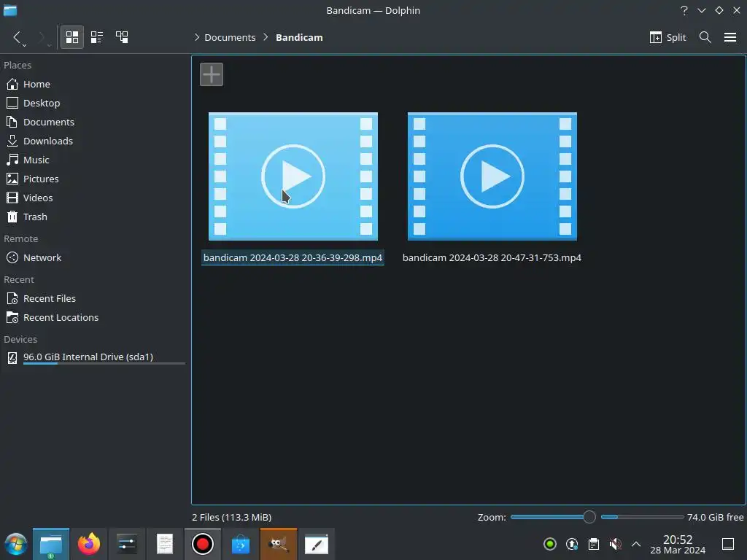Launch Firefox from the taskbar
Image resolution: width=747 pixels, height=560 pixels.
coord(89,544)
